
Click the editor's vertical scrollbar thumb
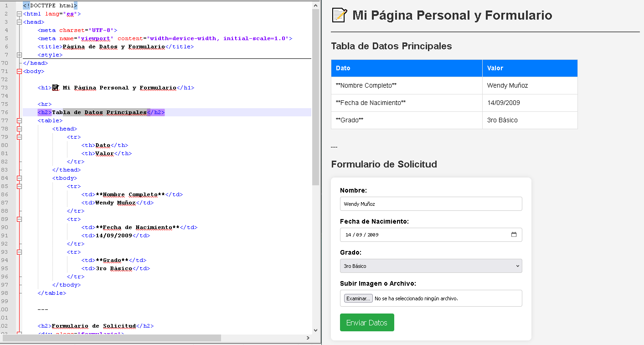pyautogui.click(x=315, y=96)
